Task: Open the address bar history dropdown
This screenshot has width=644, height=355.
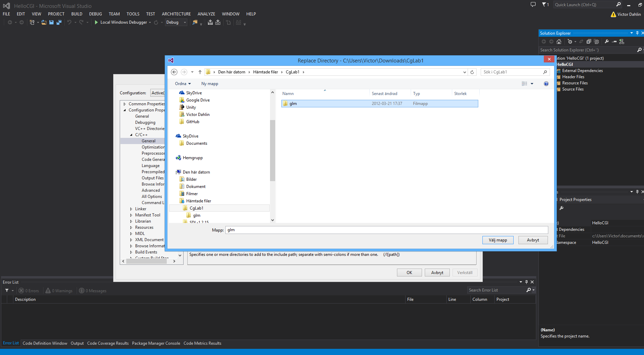Action: coord(465,72)
